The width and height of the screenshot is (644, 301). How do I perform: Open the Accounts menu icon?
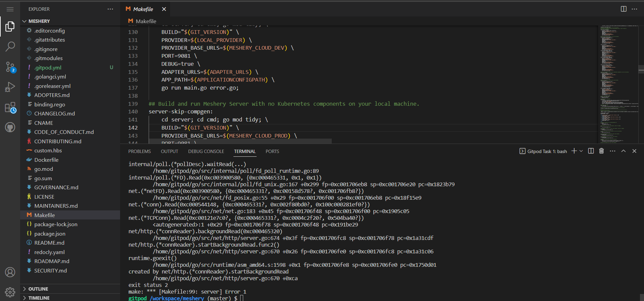(x=10, y=272)
